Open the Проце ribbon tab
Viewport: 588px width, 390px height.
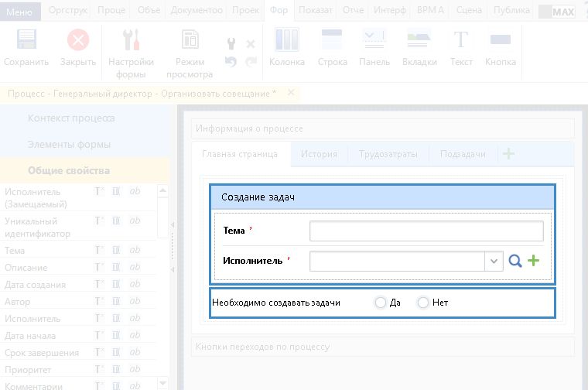(x=111, y=10)
